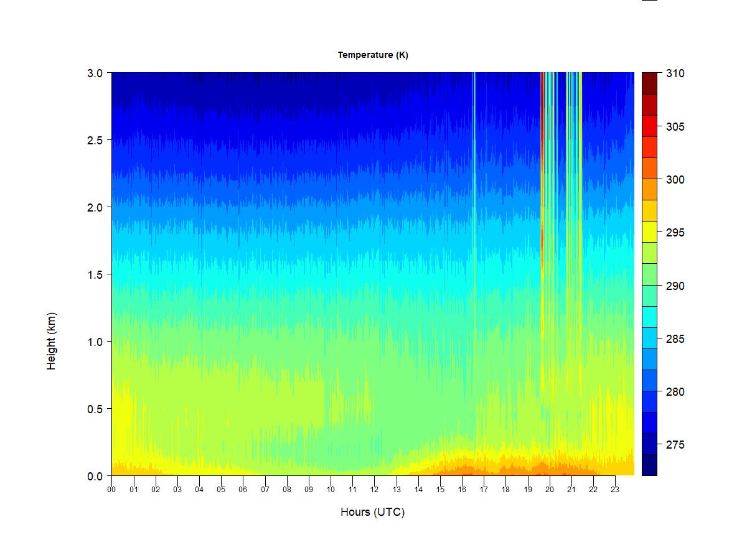Click the 275 colorbar label
This screenshot has height=560, width=747.
(675, 445)
